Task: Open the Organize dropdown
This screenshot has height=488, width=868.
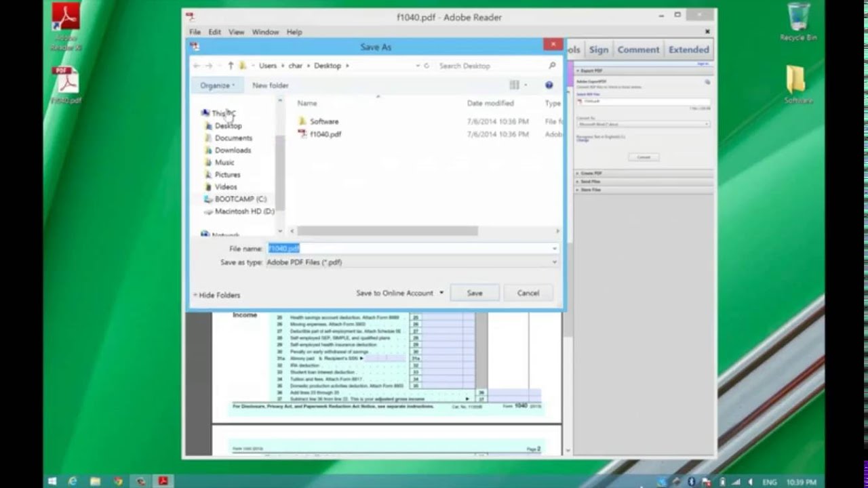Action: 217,85
